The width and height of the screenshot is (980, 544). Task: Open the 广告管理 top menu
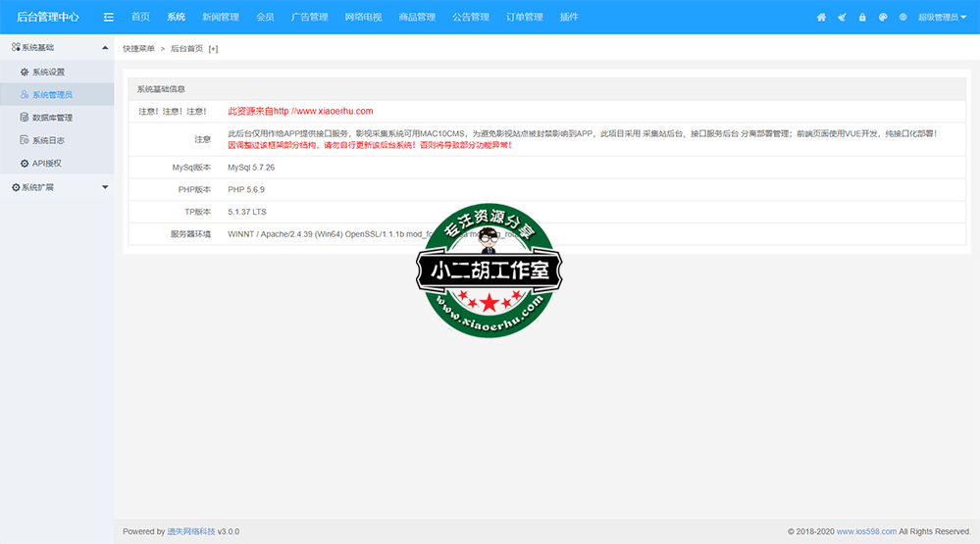[309, 17]
